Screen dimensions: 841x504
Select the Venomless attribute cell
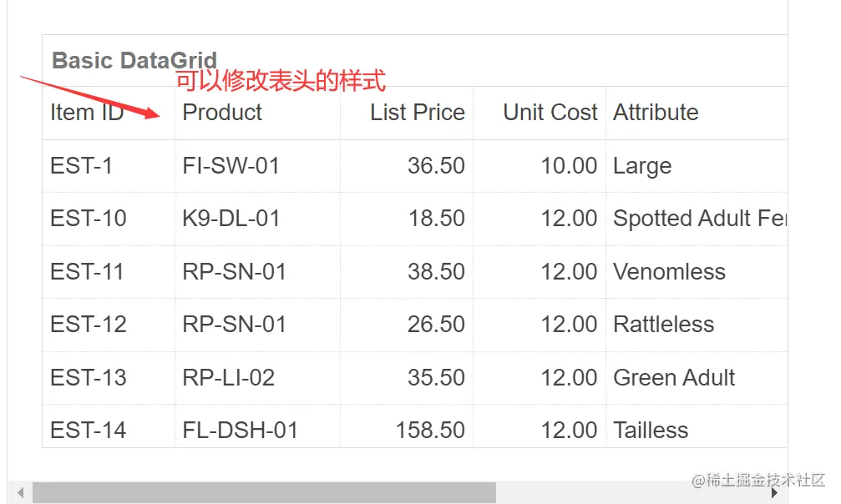coord(669,272)
